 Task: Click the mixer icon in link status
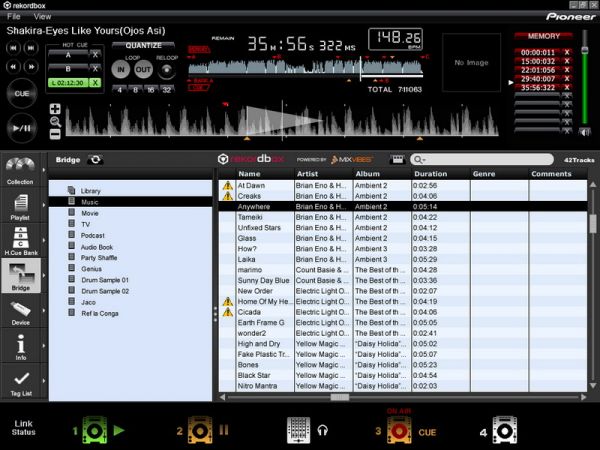(298, 430)
